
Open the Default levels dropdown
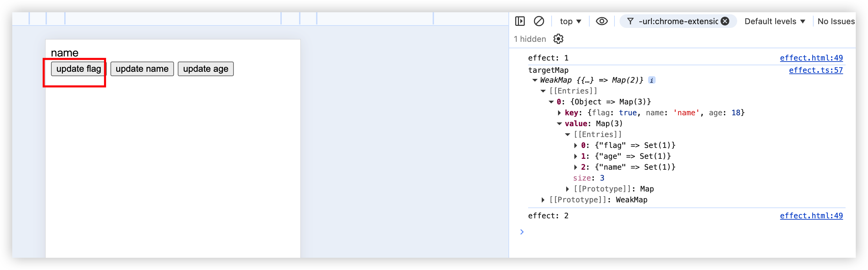(x=775, y=21)
